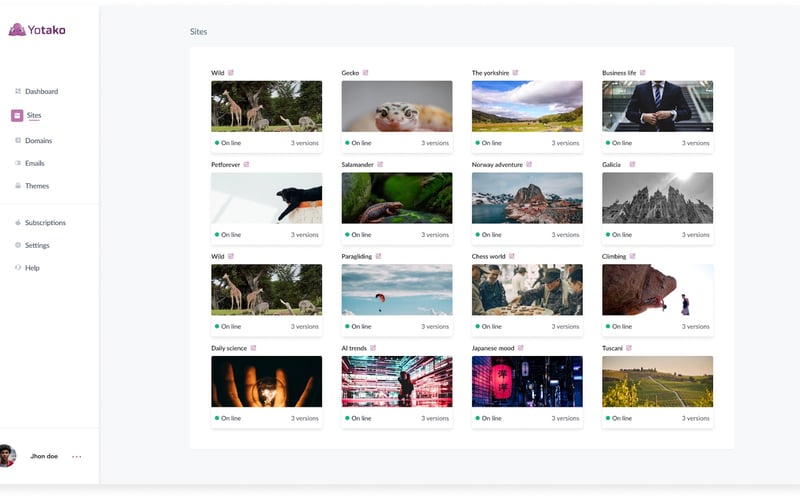Click "3 versions" on the Tuscani card
Screen dimensions: 800x500
pyautogui.click(x=696, y=418)
